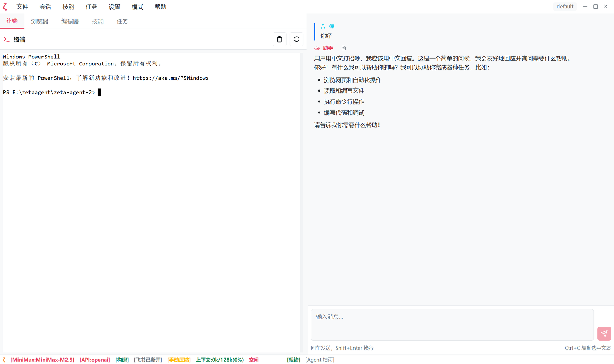Switch to the 编辑器 tab

[70, 21]
